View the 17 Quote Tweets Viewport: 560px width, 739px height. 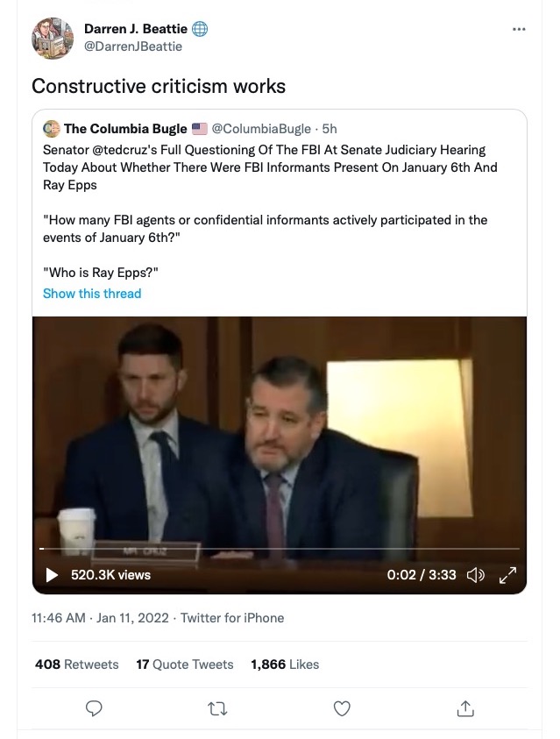185,664
